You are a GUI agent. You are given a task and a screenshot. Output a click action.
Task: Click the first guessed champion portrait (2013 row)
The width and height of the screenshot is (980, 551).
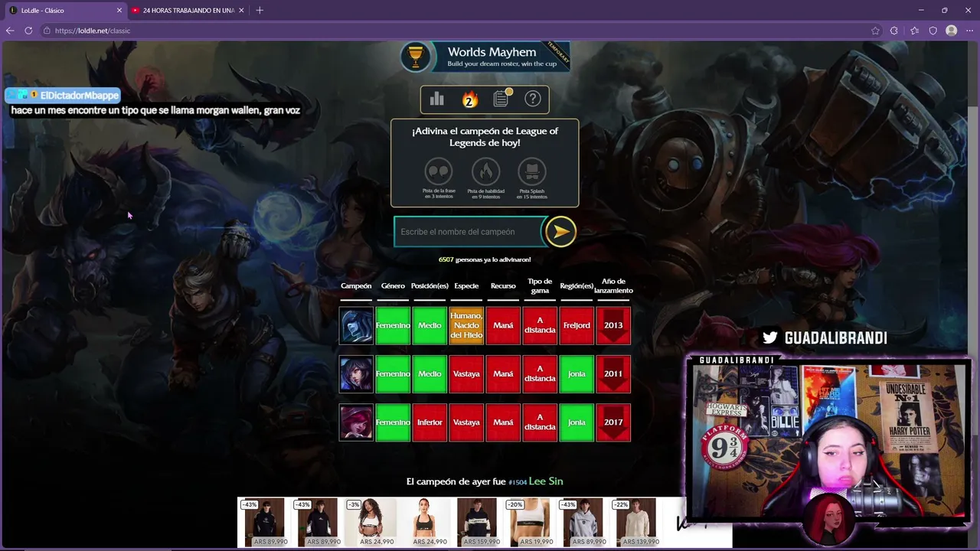[x=356, y=326]
